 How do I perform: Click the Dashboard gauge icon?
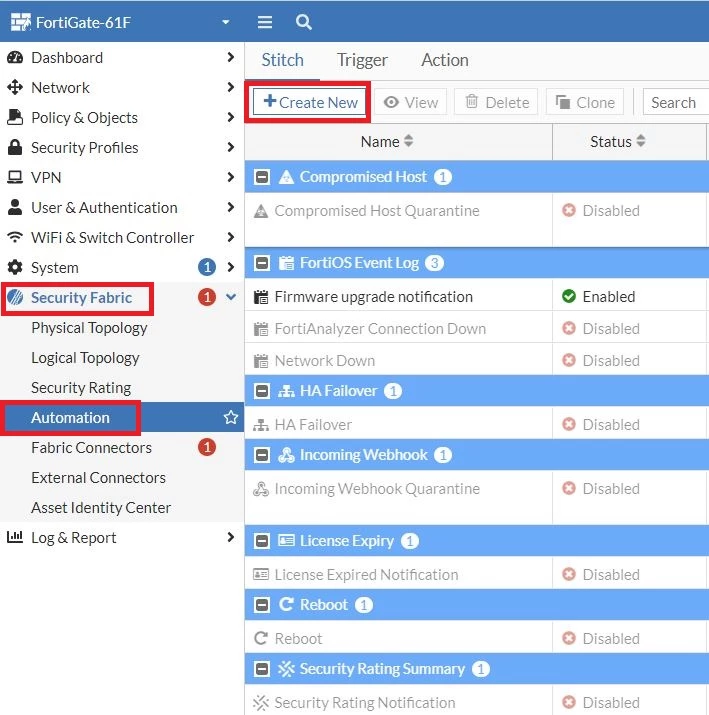(x=15, y=57)
